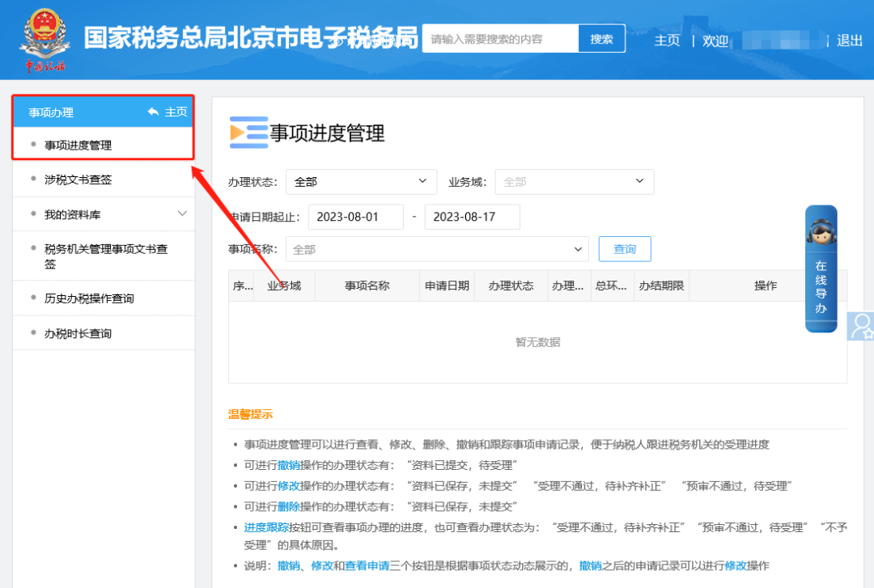Click the 办结期限 column header

point(662,286)
